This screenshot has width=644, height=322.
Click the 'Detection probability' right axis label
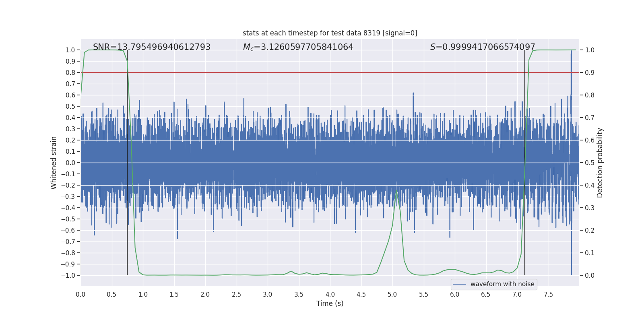pyautogui.click(x=600, y=163)
